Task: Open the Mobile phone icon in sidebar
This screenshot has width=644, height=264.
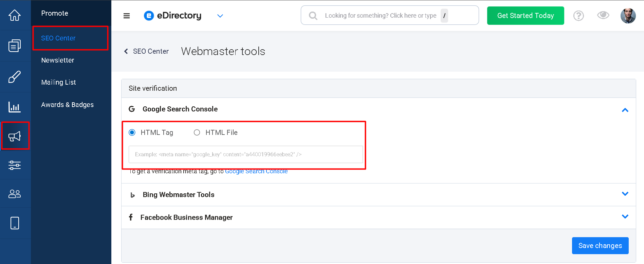Action: pos(15,223)
